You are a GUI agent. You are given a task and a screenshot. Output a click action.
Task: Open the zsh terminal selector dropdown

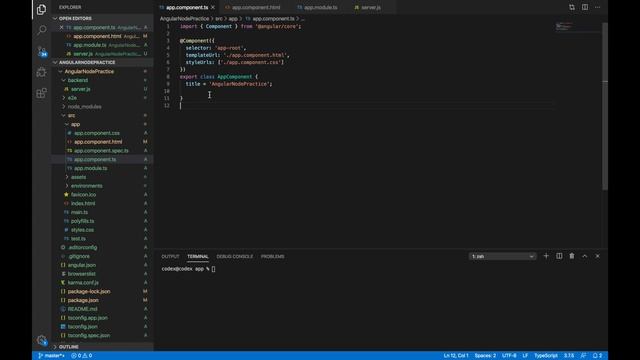pos(502,256)
